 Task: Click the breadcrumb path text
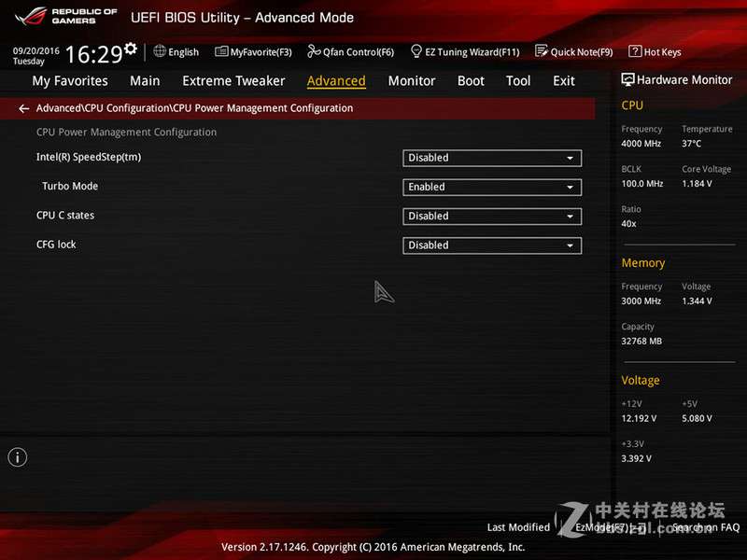click(x=194, y=108)
